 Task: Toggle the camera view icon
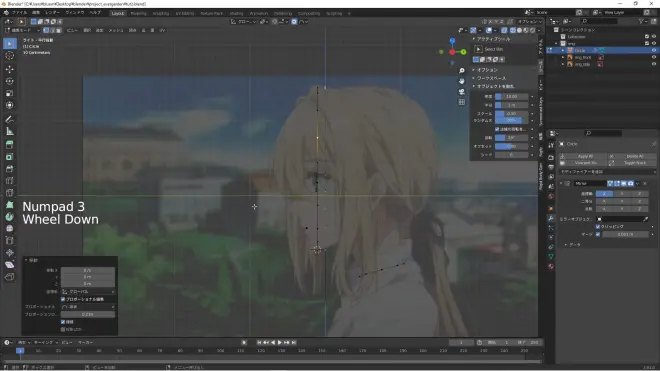click(462, 91)
